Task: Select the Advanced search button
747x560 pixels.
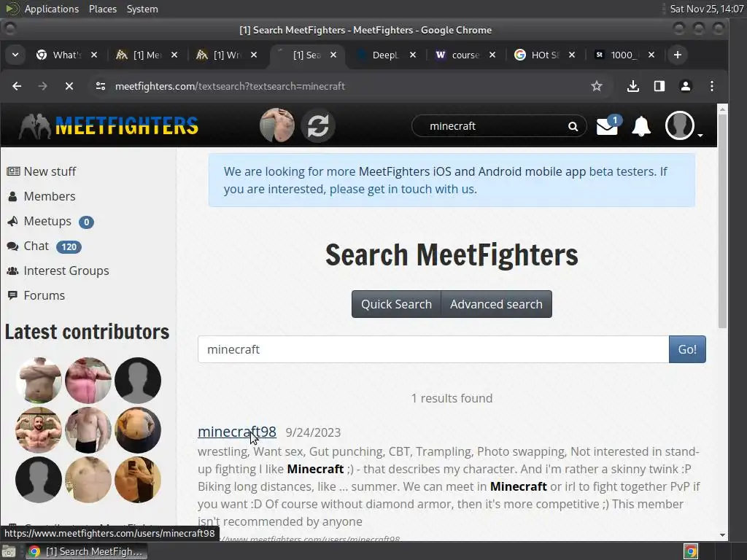Action: 496,304
